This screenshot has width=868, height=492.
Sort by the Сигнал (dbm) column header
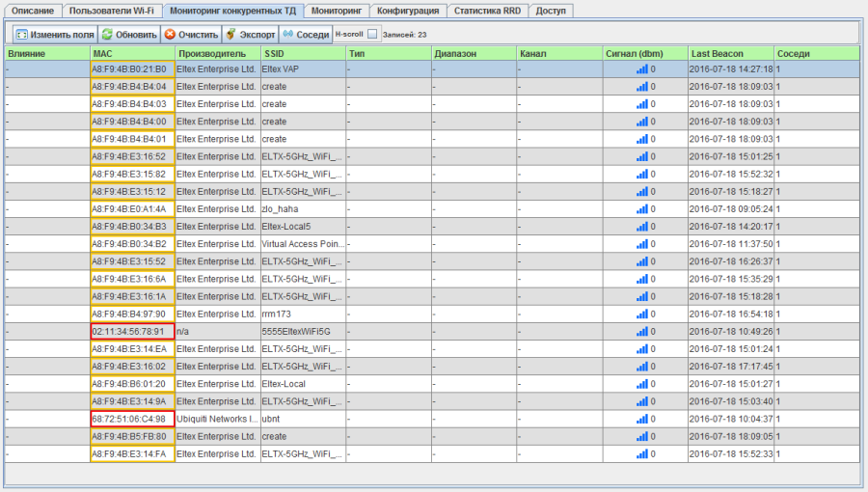click(x=645, y=54)
